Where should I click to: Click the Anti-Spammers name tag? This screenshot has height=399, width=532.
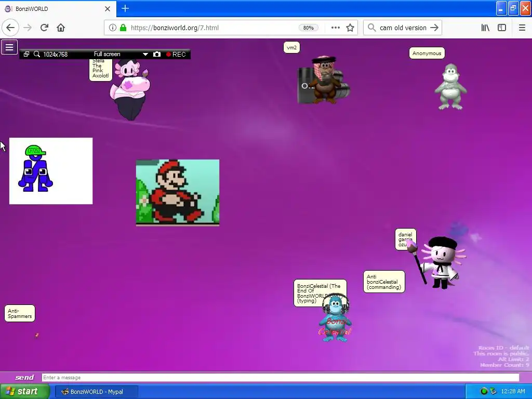point(20,313)
